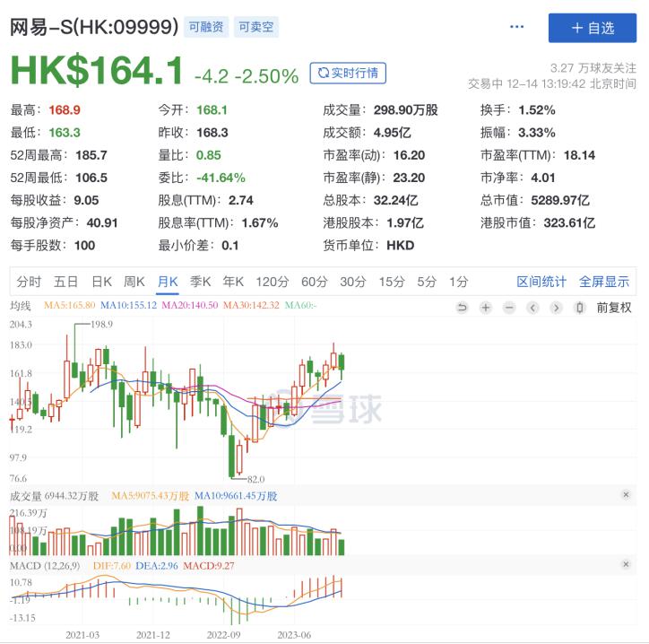Click the DEA:2.96 MACD value
The width and height of the screenshot is (649, 644).
pyautogui.click(x=157, y=566)
